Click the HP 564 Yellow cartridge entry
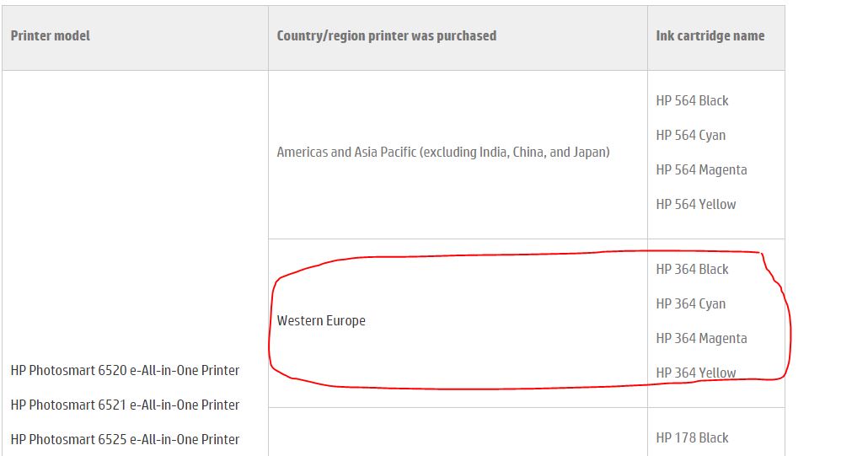868x456 pixels. pos(695,204)
